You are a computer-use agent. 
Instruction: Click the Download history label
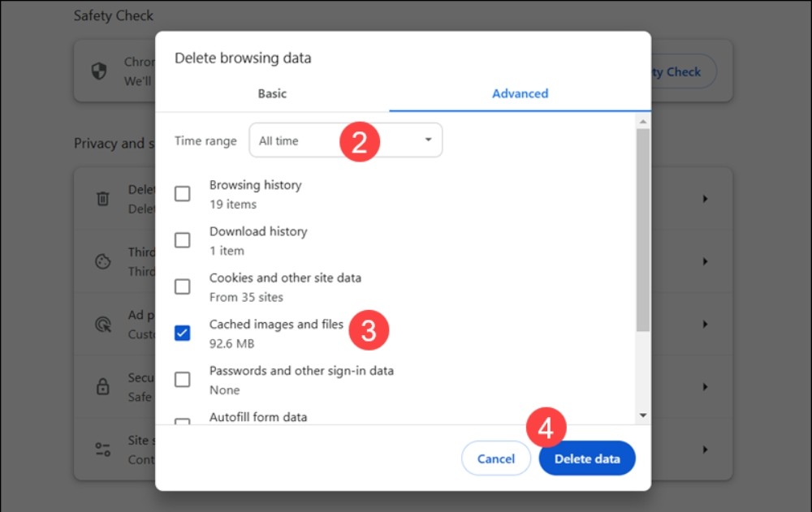(258, 231)
